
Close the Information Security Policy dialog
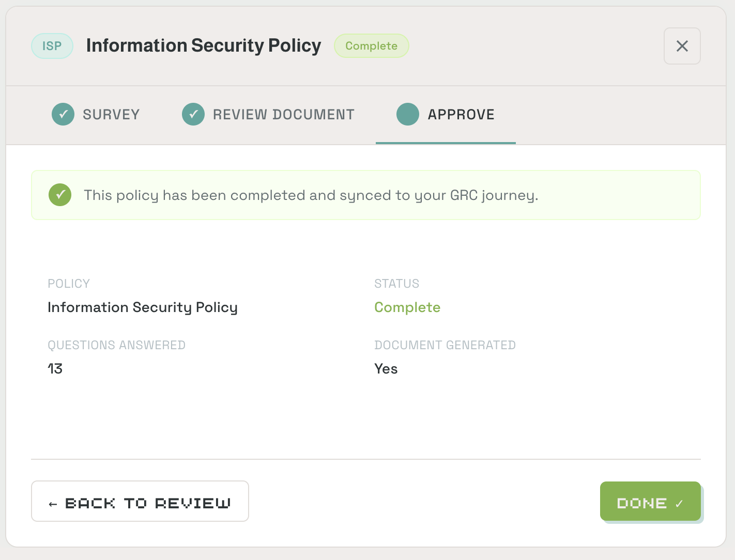(682, 46)
